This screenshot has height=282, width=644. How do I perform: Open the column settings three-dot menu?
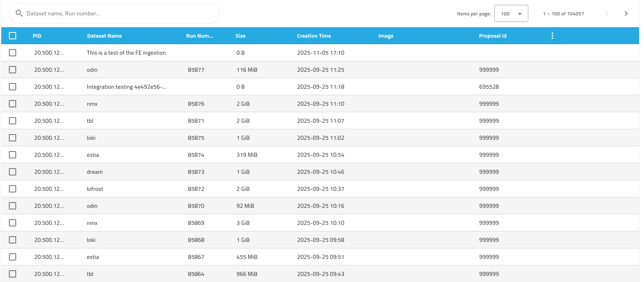tap(552, 36)
